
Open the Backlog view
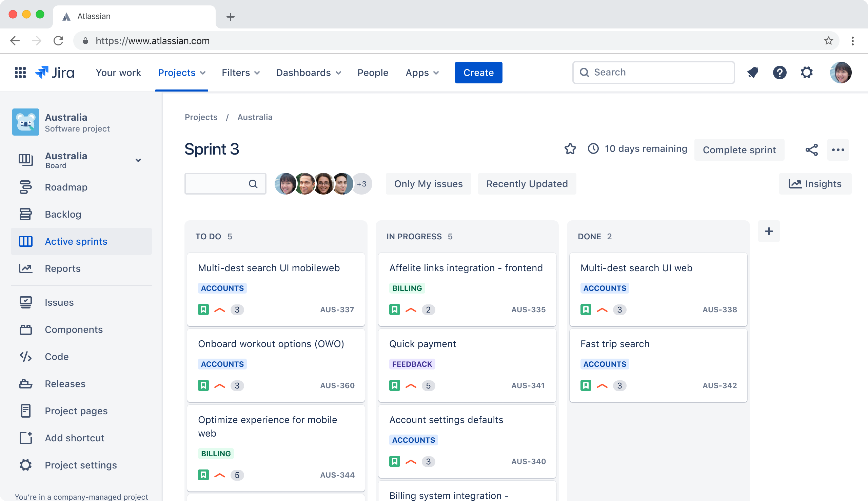click(x=63, y=214)
